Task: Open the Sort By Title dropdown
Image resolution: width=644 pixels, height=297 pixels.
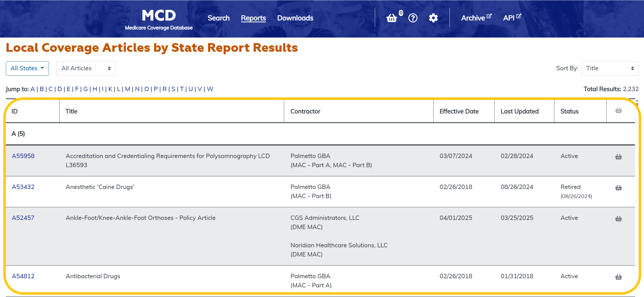Action: [610, 68]
